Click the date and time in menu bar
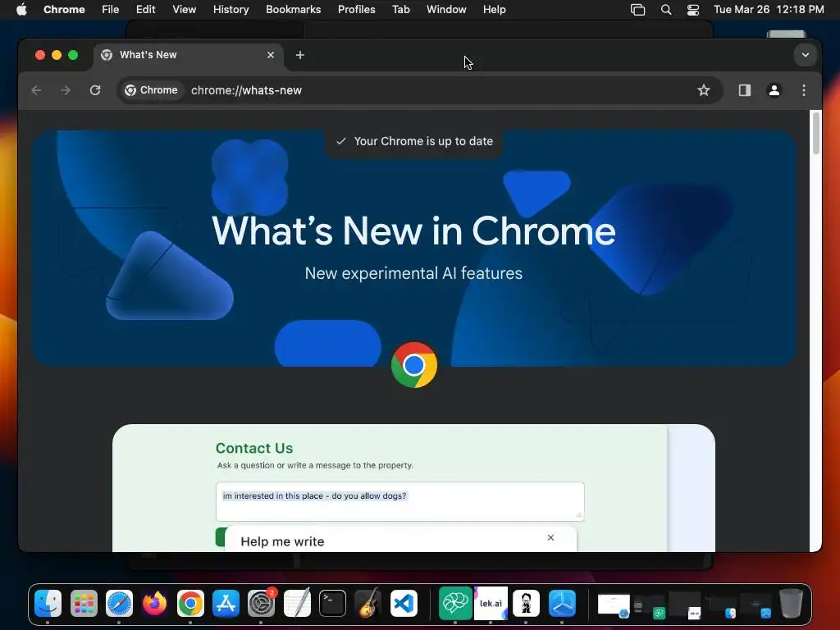 click(x=769, y=10)
